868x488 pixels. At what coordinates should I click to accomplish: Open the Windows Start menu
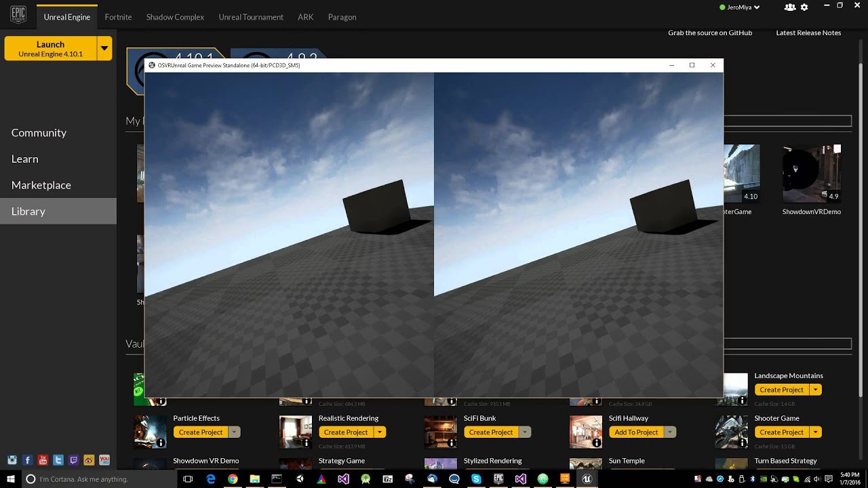point(11,479)
